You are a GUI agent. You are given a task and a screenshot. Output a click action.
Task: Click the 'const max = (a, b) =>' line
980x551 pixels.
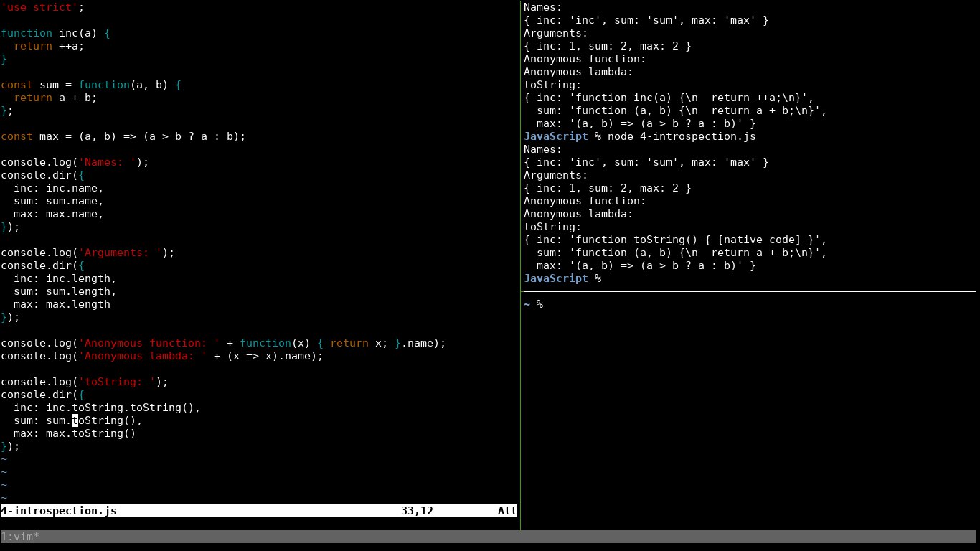click(123, 136)
